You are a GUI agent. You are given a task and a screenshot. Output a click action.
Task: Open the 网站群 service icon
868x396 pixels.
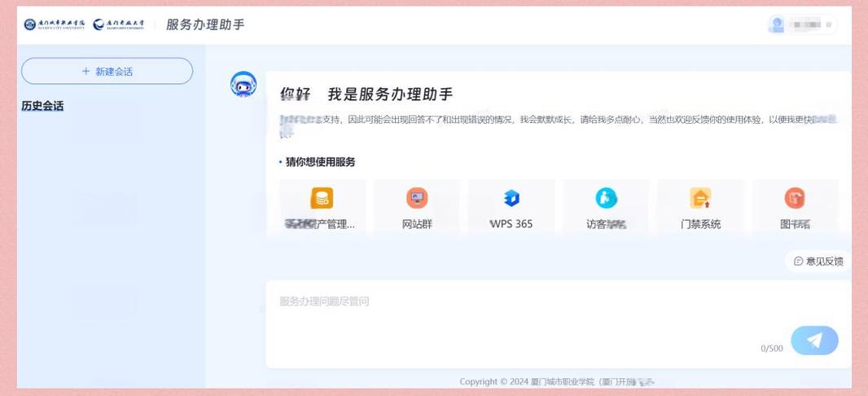417,198
